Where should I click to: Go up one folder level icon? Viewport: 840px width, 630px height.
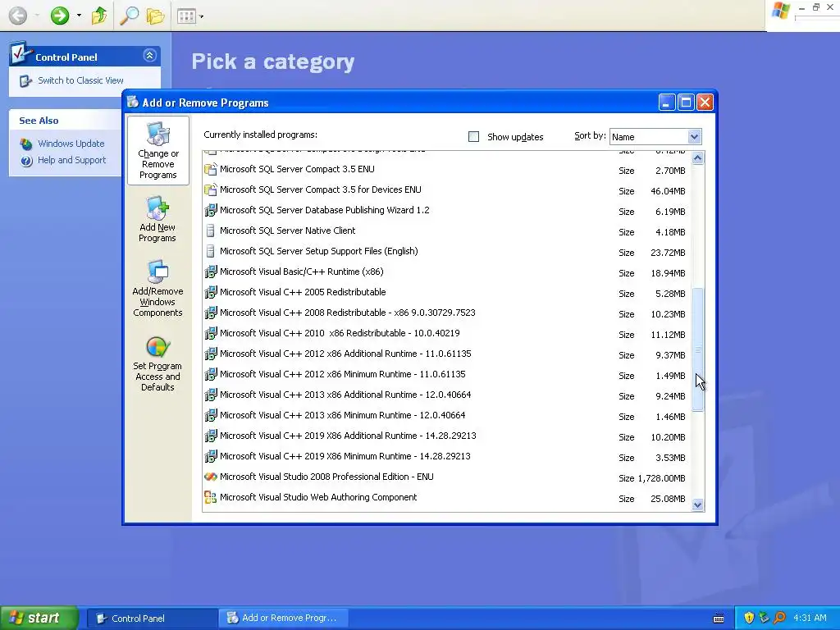pos(99,16)
